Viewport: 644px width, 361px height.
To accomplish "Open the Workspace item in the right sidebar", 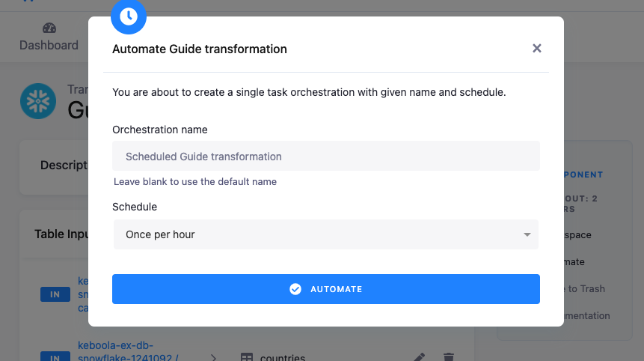I will point(577,235).
